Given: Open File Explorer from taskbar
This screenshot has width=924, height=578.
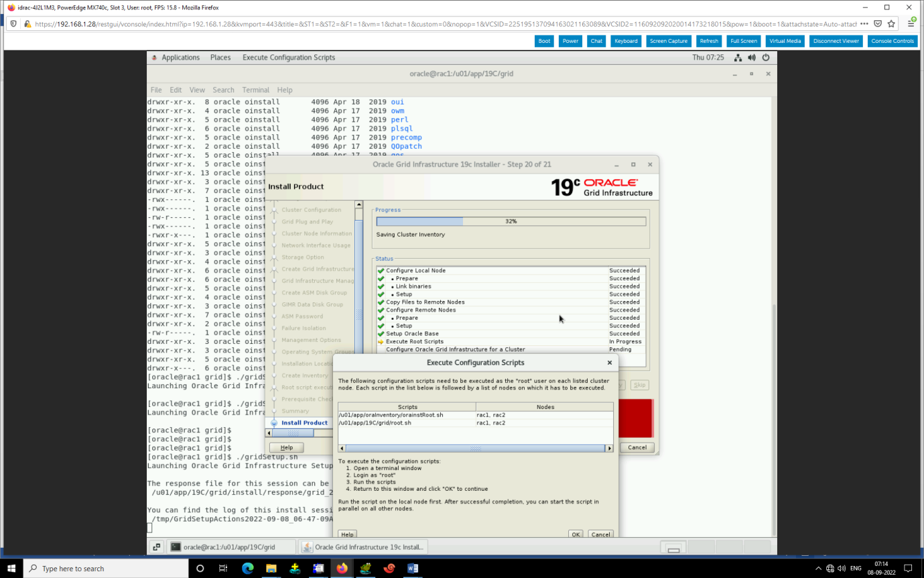Looking at the screenshot, I should (271, 569).
